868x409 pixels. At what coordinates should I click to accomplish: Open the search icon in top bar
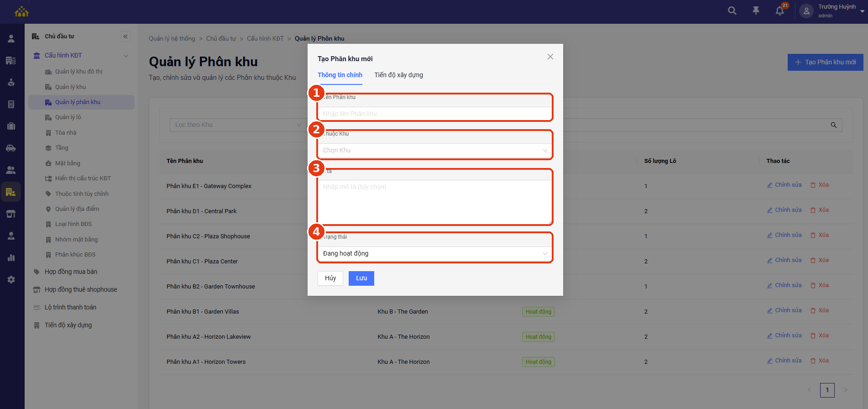click(732, 10)
